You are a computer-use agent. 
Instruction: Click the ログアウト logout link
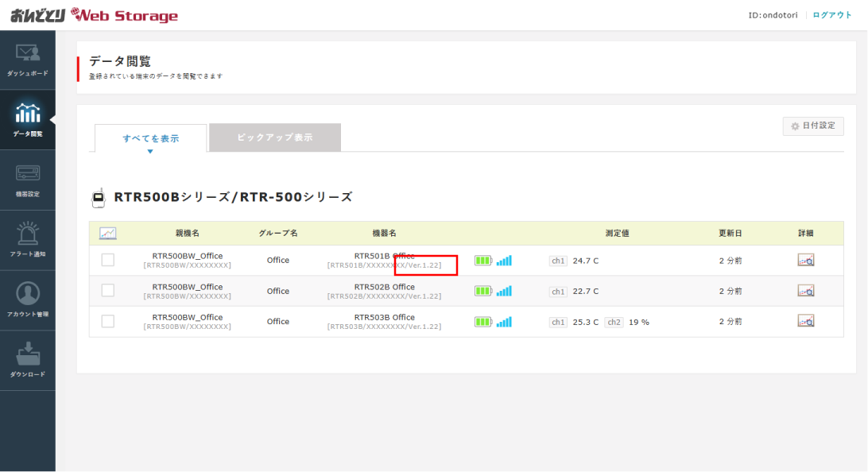(832, 15)
